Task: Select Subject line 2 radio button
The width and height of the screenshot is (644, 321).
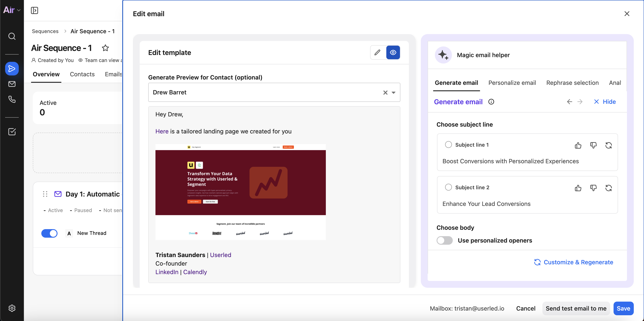Action: (448, 187)
